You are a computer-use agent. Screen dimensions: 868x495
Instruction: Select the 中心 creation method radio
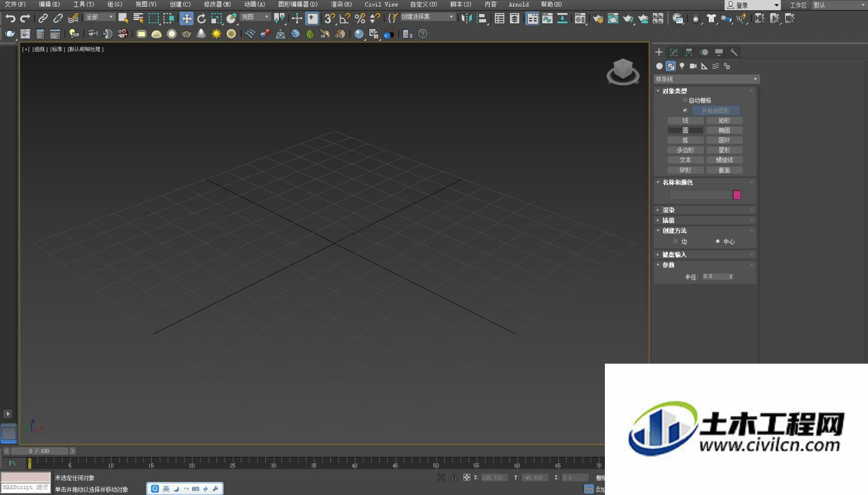click(x=718, y=242)
